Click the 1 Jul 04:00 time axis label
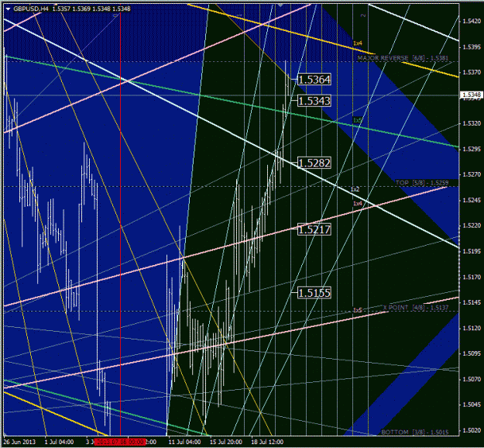The height and width of the screenshot is (448, 484). click(59, 442)
